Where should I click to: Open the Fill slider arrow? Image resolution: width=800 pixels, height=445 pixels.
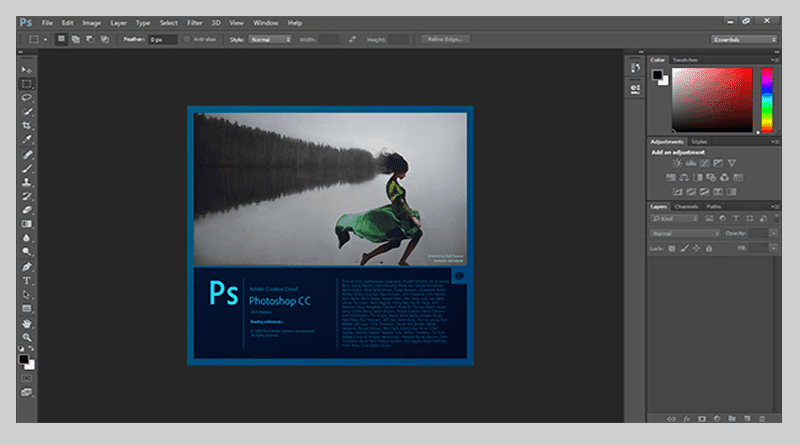[773, 249]
